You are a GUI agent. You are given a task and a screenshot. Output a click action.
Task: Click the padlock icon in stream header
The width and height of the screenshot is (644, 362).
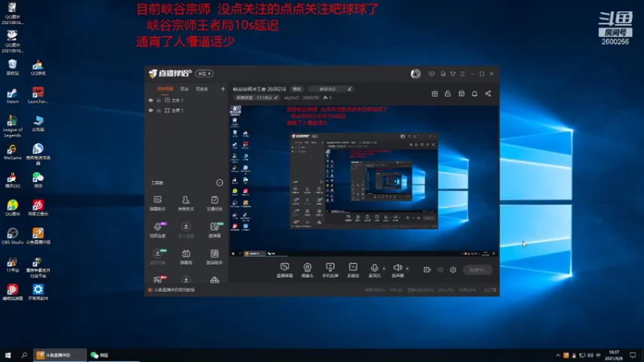[x=448, y=93]
